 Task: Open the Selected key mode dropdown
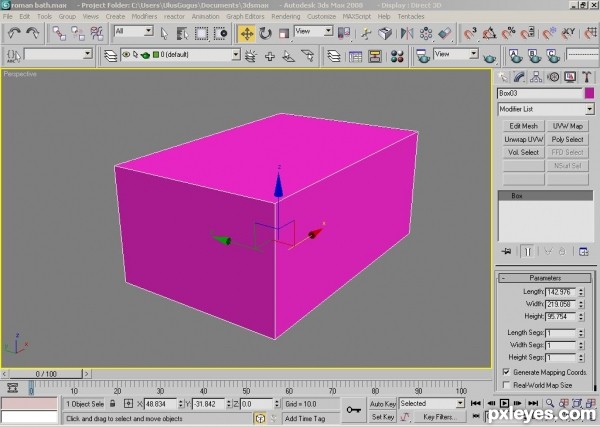pos(432,403)
